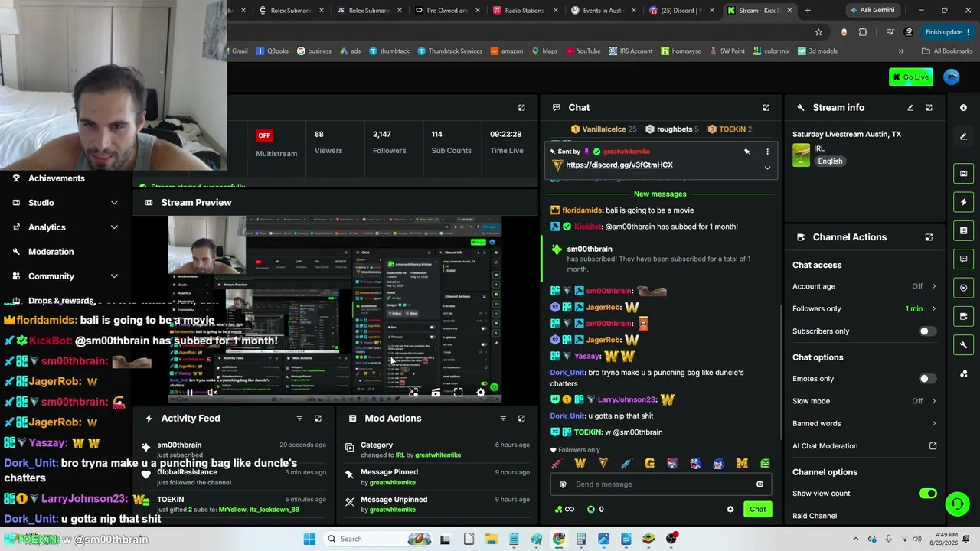Image resolution: width=980 pixels, height=551 pixels.
Task: Send message with the Chat button
Action: tap(757, 510)
